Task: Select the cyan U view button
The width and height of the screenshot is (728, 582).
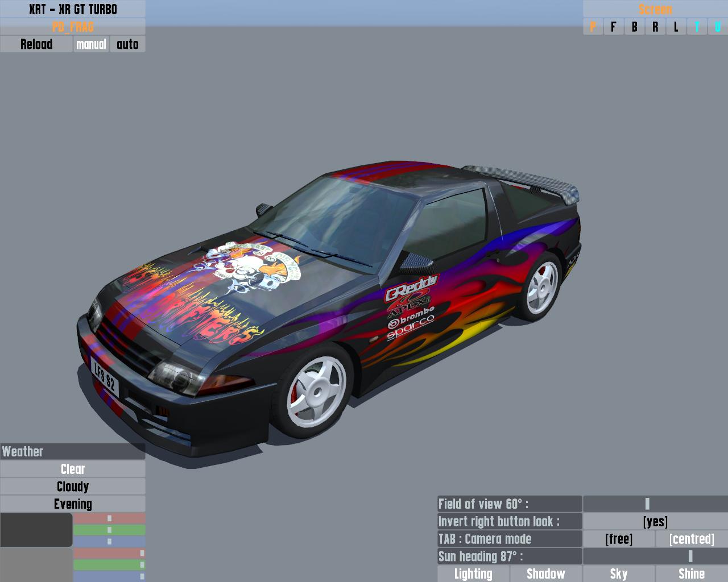Action: click(x=718, y=27)
